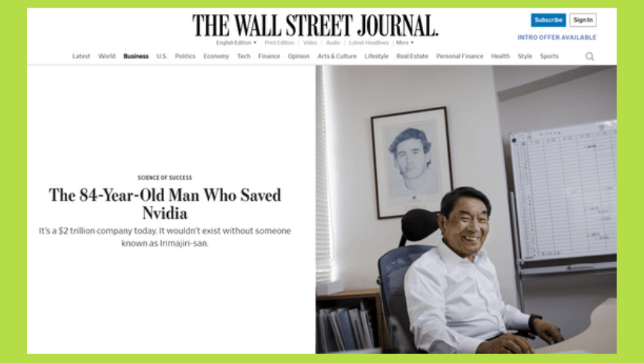Screen dimensions: 644x363
Task: Click the Subscribe button
Action: click(x=548, y=19)
